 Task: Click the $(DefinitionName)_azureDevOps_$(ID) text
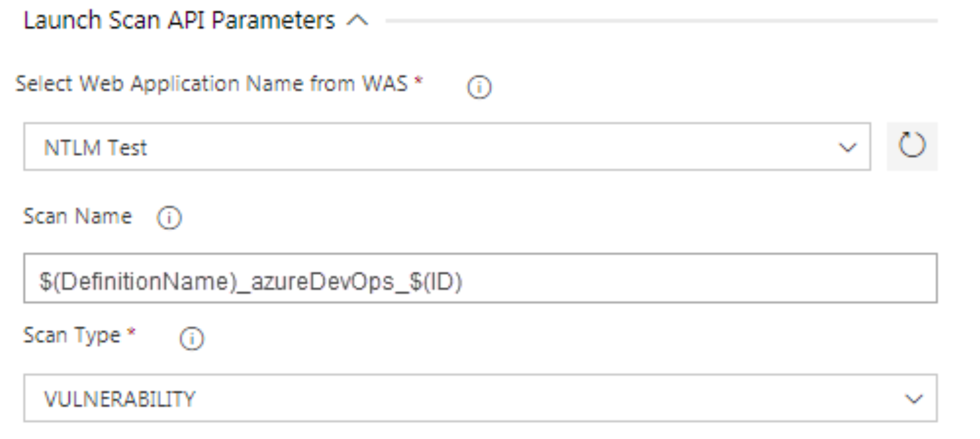[x=251, y=282]
